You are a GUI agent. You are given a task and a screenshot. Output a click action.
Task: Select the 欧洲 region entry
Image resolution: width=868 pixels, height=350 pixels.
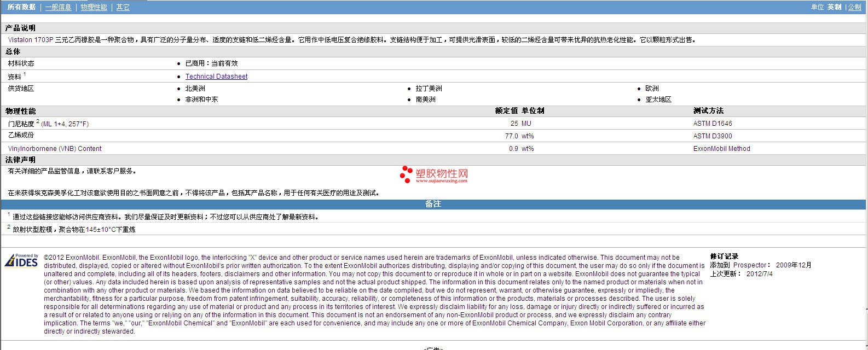coord(652,89)
